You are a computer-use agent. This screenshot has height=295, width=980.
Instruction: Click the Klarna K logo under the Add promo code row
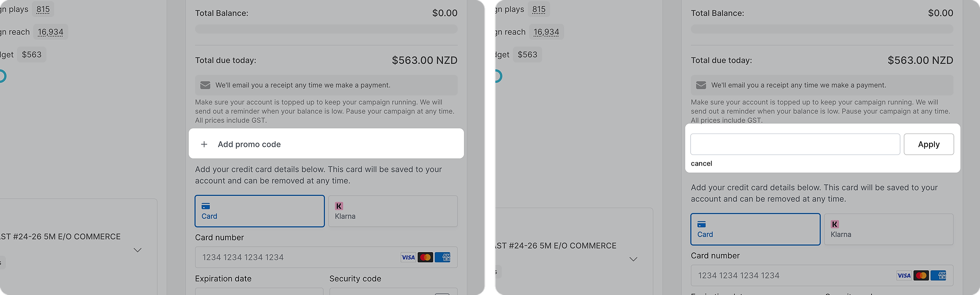pos(339,206)
